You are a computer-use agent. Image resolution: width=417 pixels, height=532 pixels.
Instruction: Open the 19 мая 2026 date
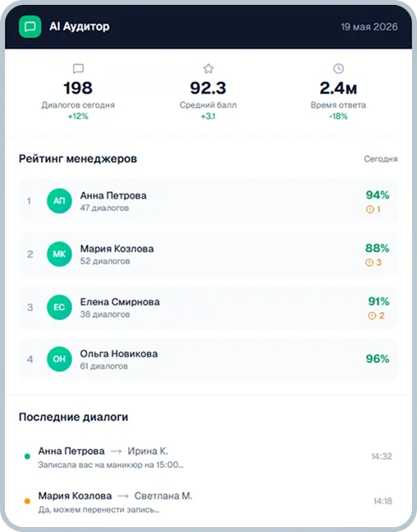(369, 27)
